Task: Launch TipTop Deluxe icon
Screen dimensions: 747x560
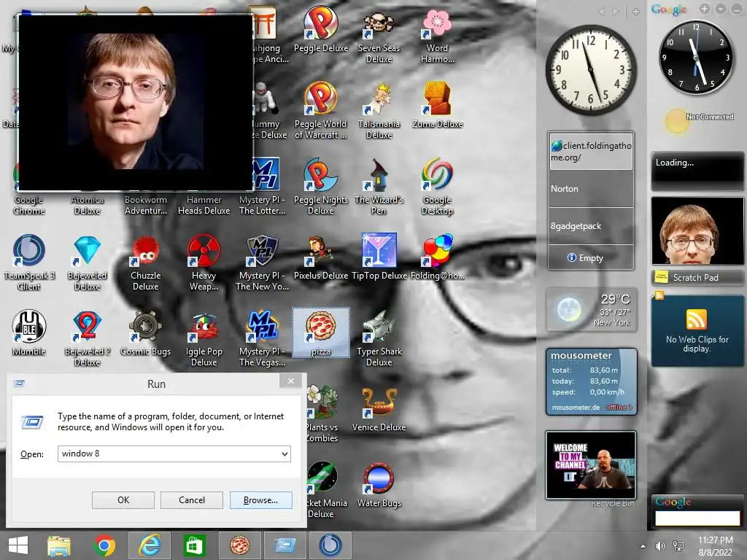Action: coord(379,257)
